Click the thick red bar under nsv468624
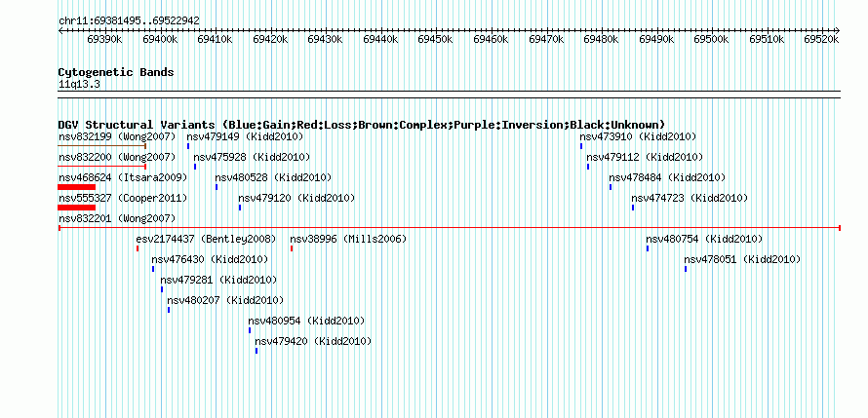 pyautogui.click(x=76, y=187)
